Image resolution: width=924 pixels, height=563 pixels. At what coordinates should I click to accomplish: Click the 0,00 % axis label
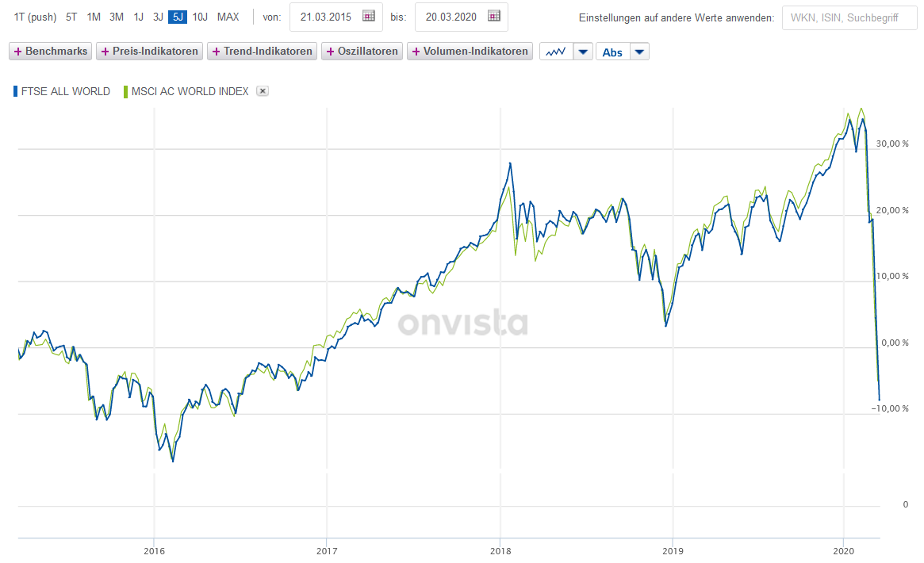coord(895,343)
